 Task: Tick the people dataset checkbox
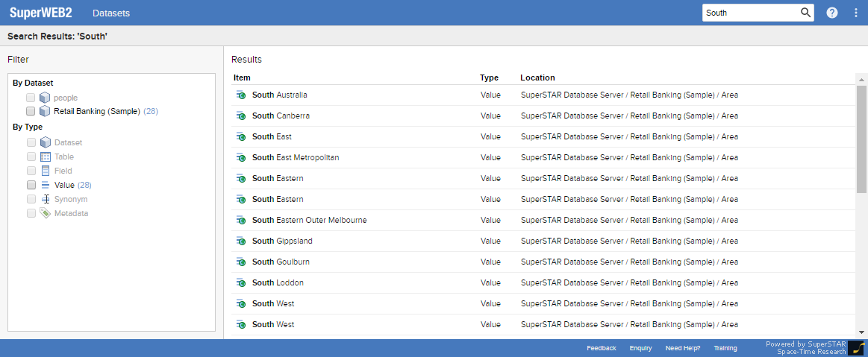pos(31,98)
